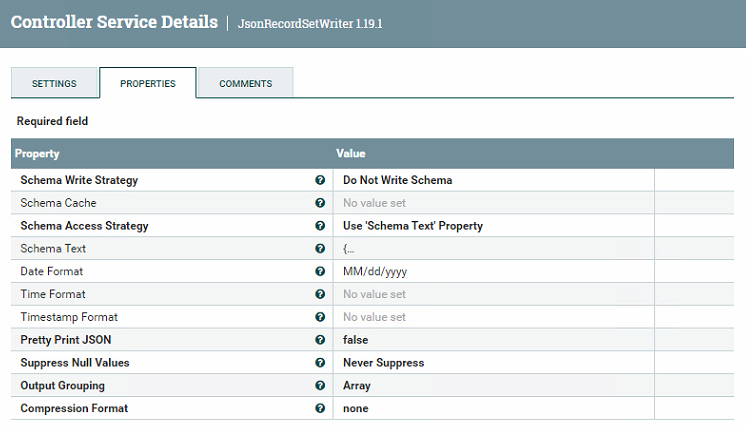Click help icon for Schema Write Strategy

click(320, 180)
